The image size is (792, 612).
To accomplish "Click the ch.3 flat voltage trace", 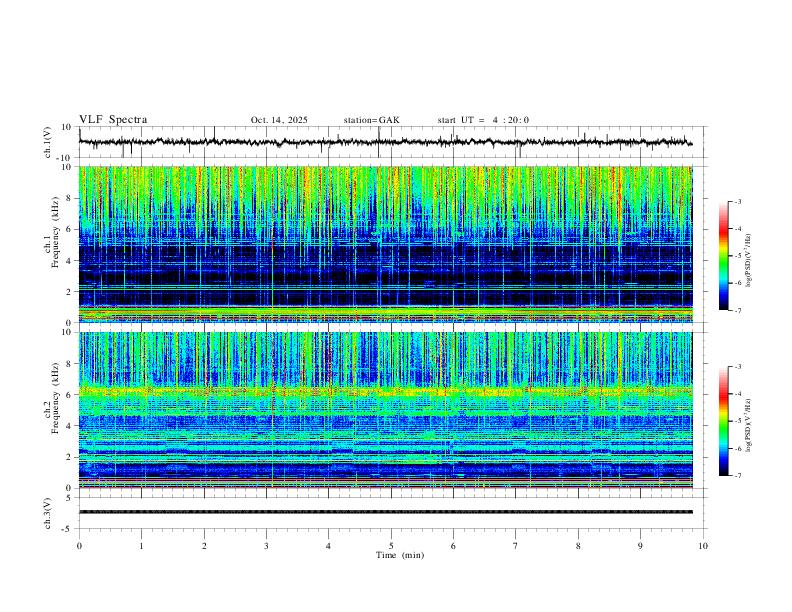I will (385, 512).
